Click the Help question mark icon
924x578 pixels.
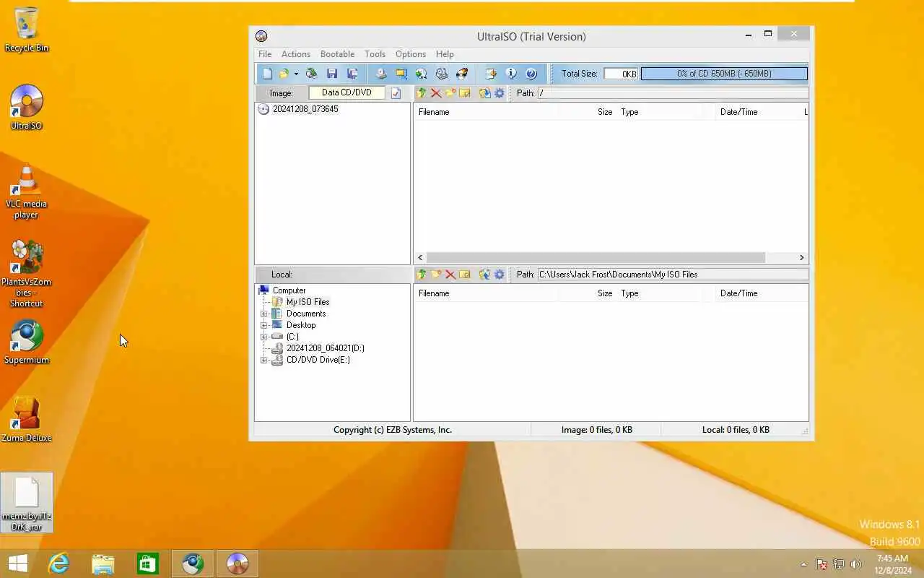coord(531,74)
